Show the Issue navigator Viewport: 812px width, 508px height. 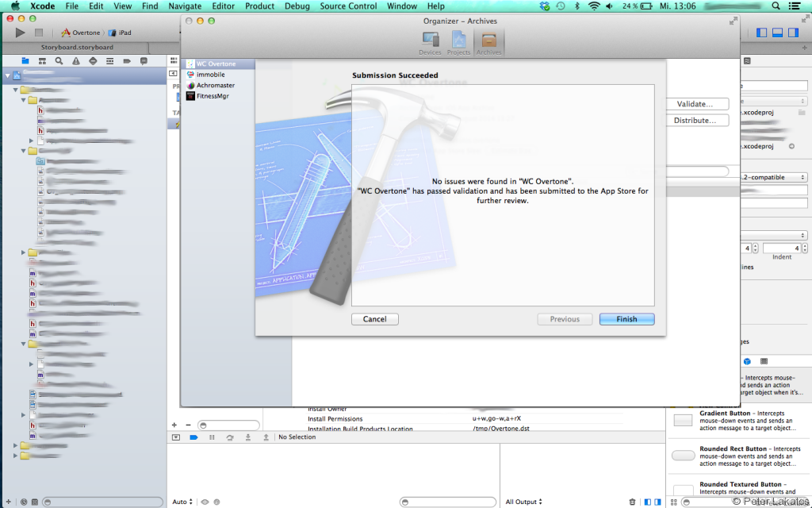tap(76, 61)
